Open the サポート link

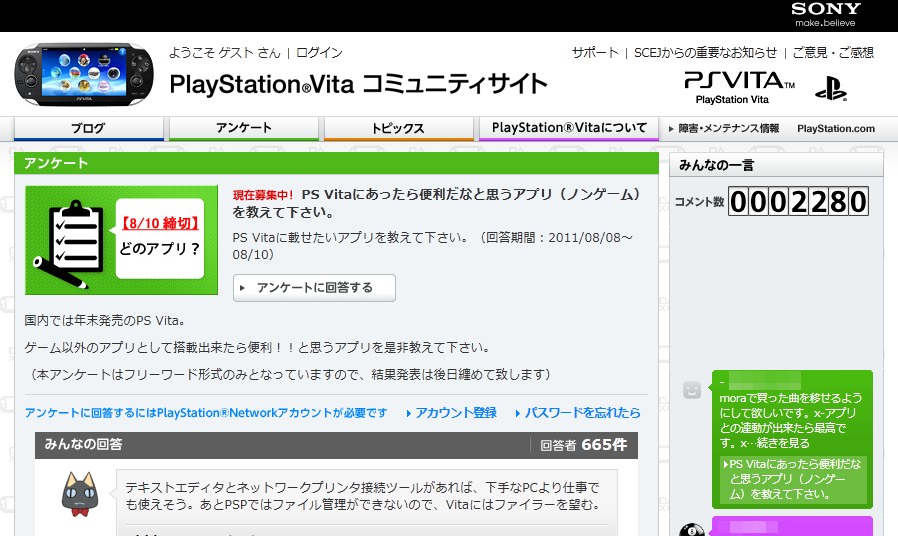tap(595, 53)
